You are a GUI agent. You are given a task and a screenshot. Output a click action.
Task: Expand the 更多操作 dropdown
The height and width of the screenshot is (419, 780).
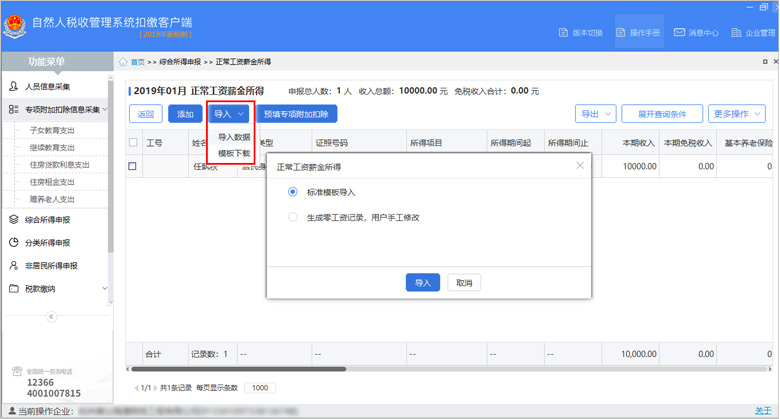738,114
